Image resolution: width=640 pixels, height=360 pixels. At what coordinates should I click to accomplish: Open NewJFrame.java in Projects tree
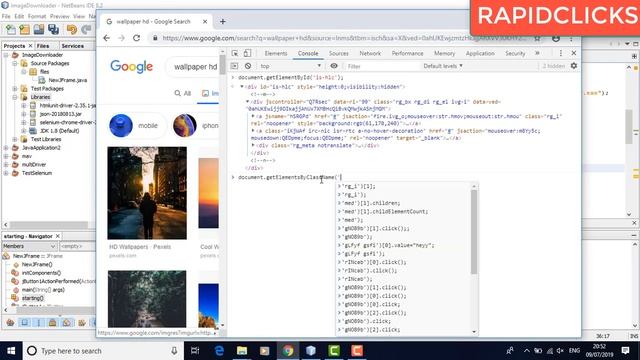[68, 80]
